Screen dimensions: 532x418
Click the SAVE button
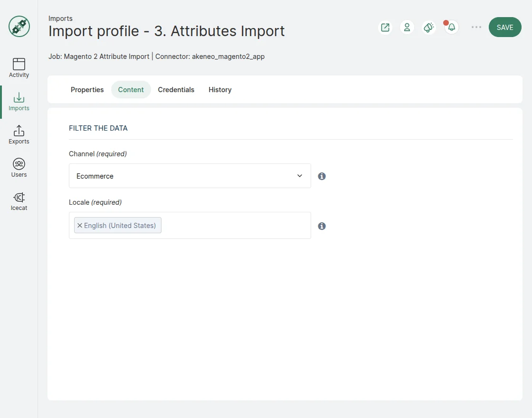pos(504,28)
